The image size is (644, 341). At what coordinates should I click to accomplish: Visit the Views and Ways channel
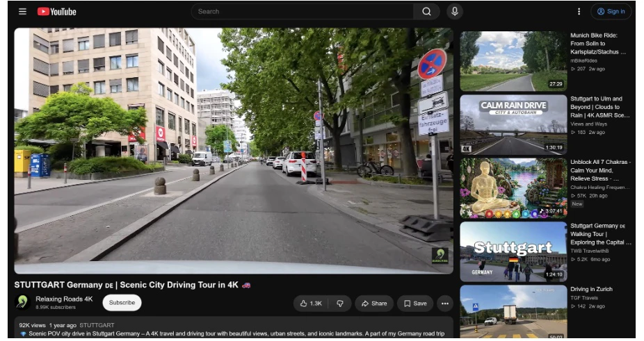pyautogui.click(x=588, y=124)
